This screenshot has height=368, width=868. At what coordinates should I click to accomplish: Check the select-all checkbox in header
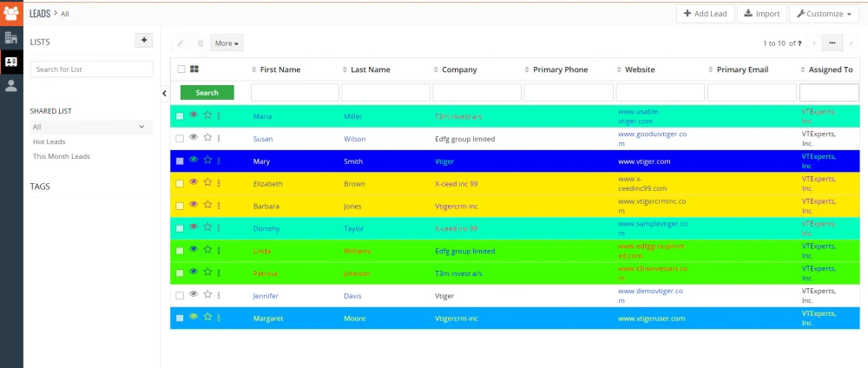pyautogui.click(x=181, y=69)
